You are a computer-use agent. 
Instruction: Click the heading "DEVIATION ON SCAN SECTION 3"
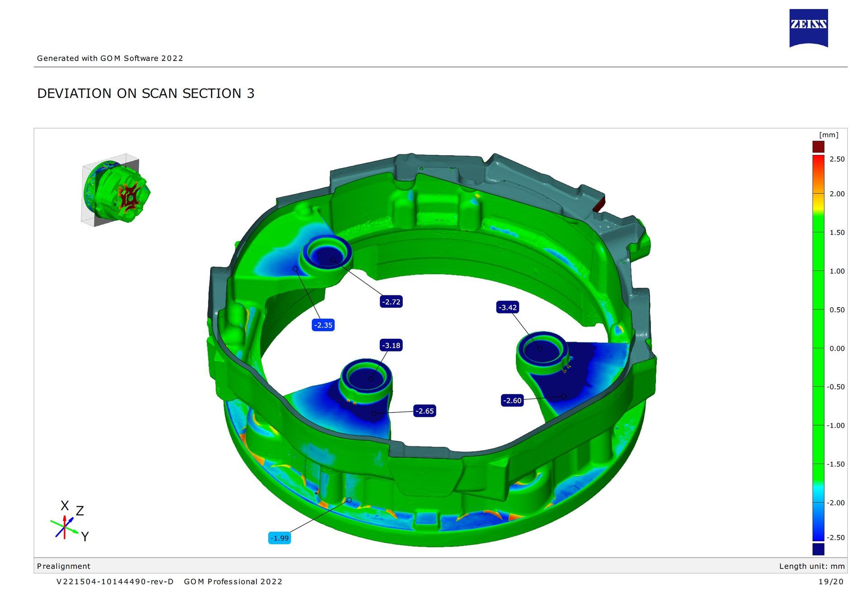point(146,94)
